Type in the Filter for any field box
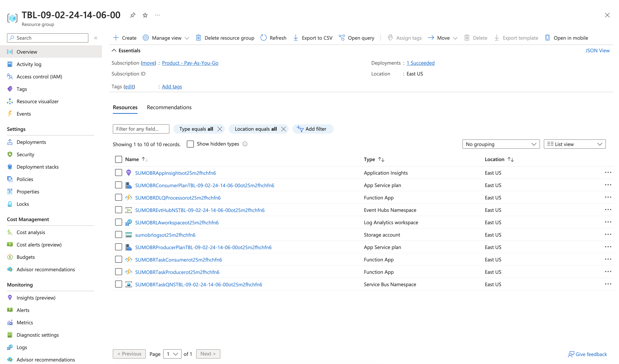This screenshot has height=364, width=619. (141, 129)
